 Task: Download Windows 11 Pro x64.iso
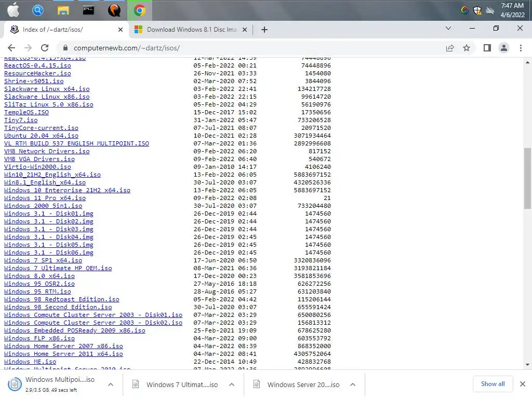pos(45,198)
